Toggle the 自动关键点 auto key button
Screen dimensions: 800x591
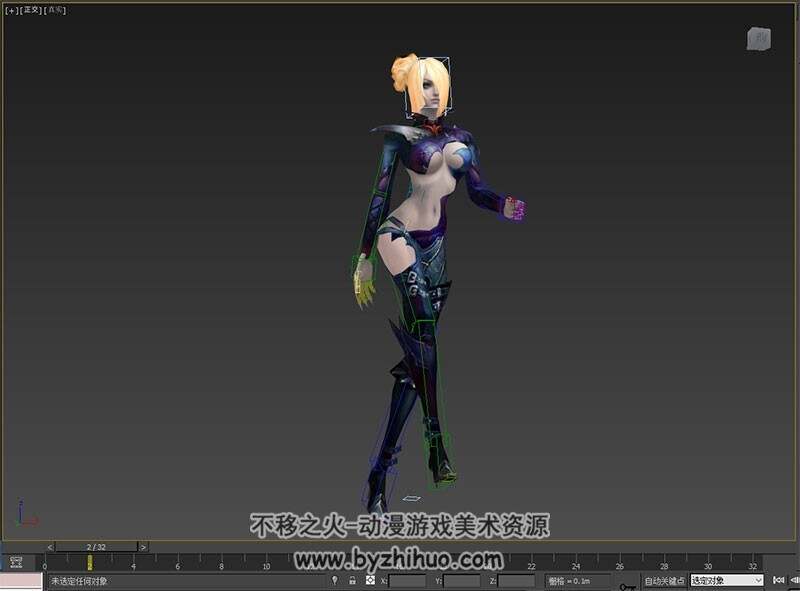pos(664,581)
